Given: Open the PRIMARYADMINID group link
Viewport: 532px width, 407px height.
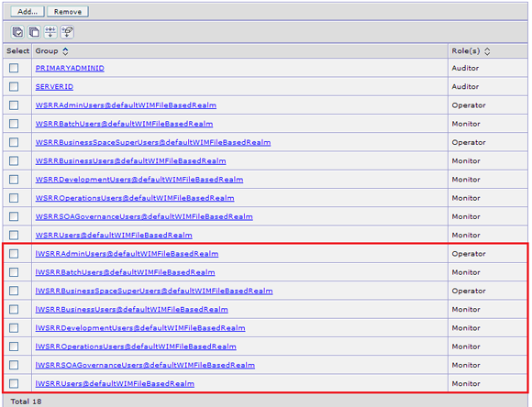Looking at the screenshot, I should pyautogui.click(x=70, y=68).
